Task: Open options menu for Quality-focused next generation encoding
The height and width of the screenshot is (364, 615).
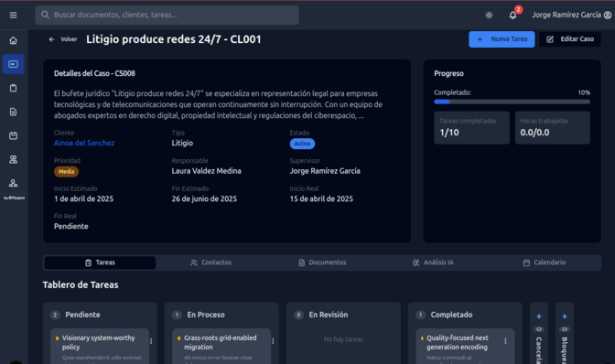Action: click(505, 341)
